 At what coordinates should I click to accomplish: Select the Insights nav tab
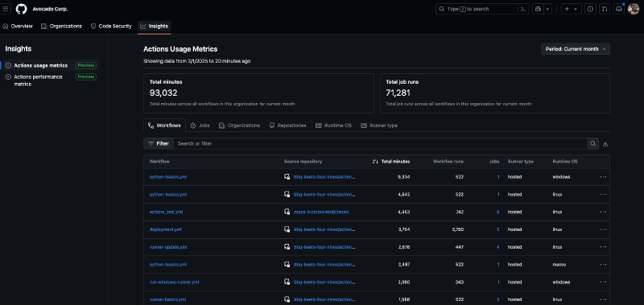pyautogui.click(x=155, y=27)
